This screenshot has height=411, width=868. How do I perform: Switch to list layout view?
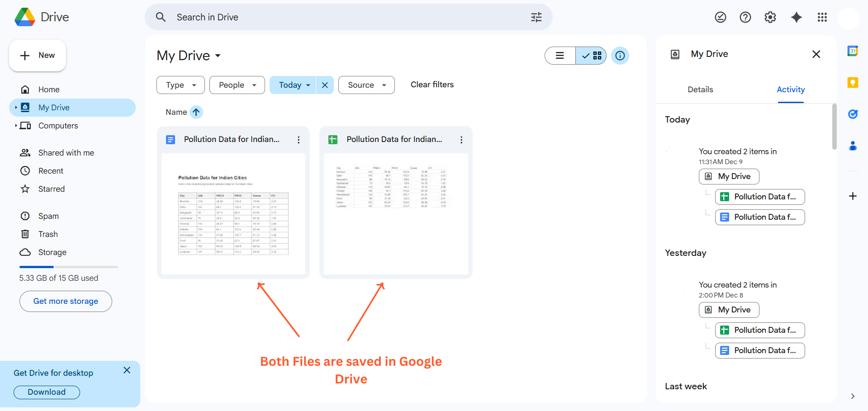click(560, 56)
